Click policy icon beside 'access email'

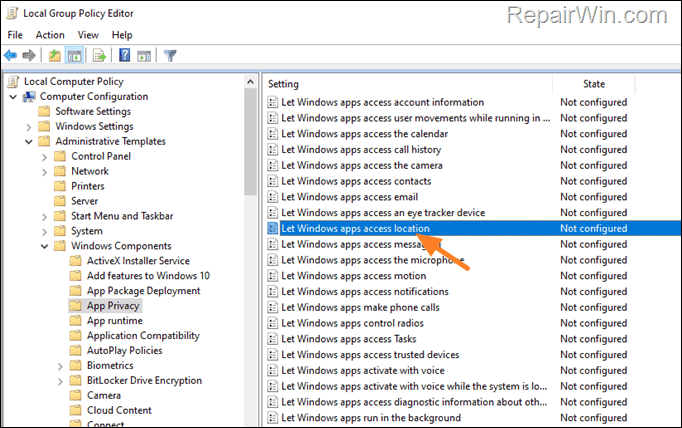point(273,197)
